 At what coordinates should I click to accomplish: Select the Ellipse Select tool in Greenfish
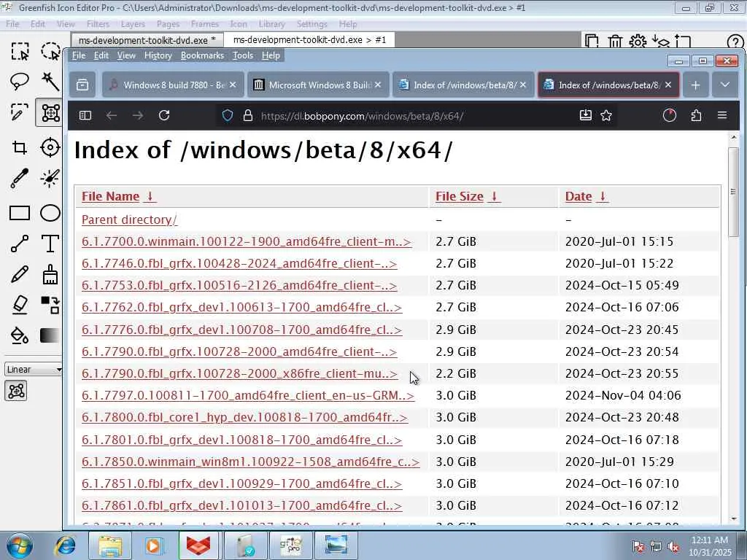point(50,51)
